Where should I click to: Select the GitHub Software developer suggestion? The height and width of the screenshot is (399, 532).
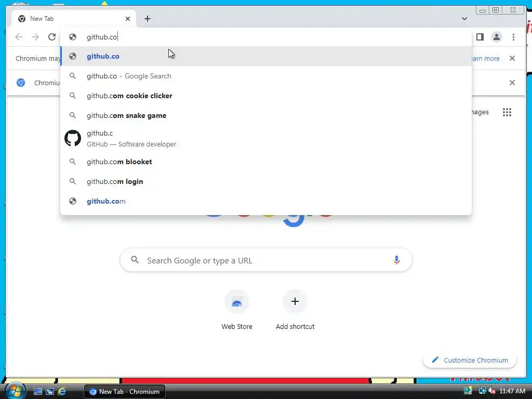click(266, 138)
